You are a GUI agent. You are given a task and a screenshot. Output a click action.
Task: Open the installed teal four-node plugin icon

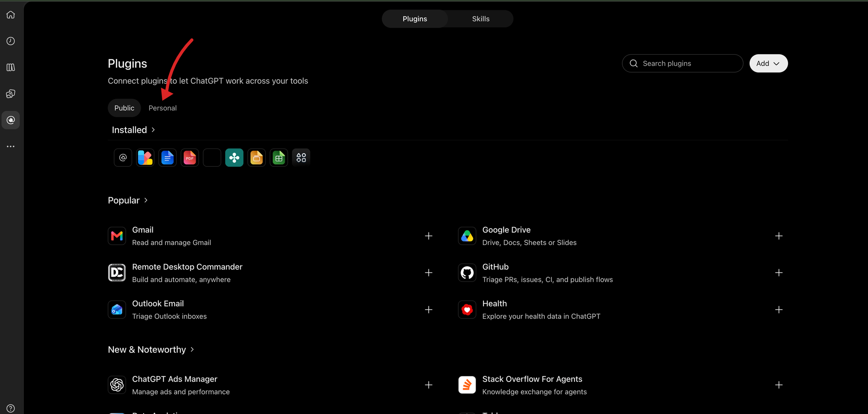click(x=234, y=157)
